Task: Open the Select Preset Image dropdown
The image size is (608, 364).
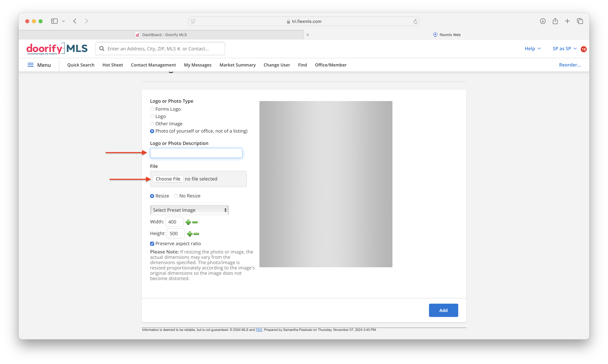Action: click(189, 210)
